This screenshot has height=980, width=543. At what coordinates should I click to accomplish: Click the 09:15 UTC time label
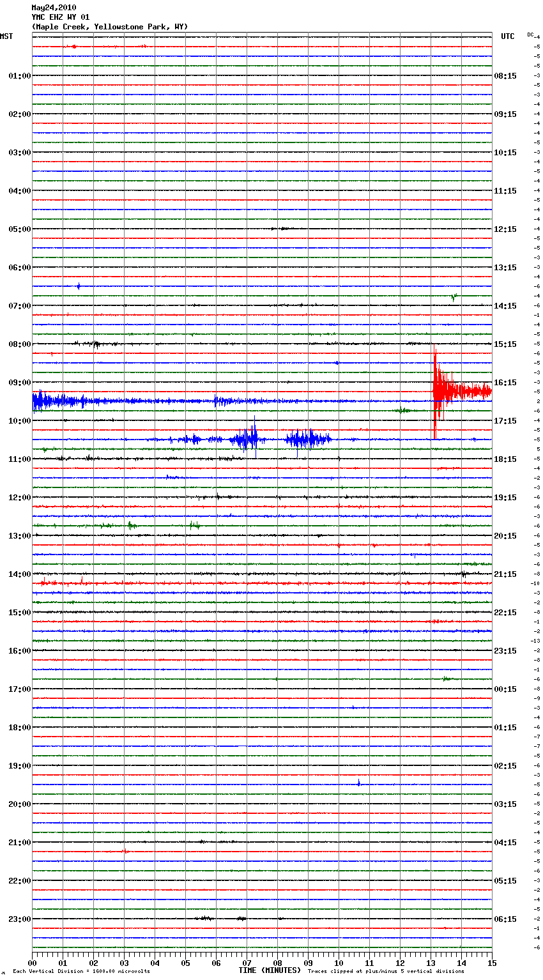(505, 114)
